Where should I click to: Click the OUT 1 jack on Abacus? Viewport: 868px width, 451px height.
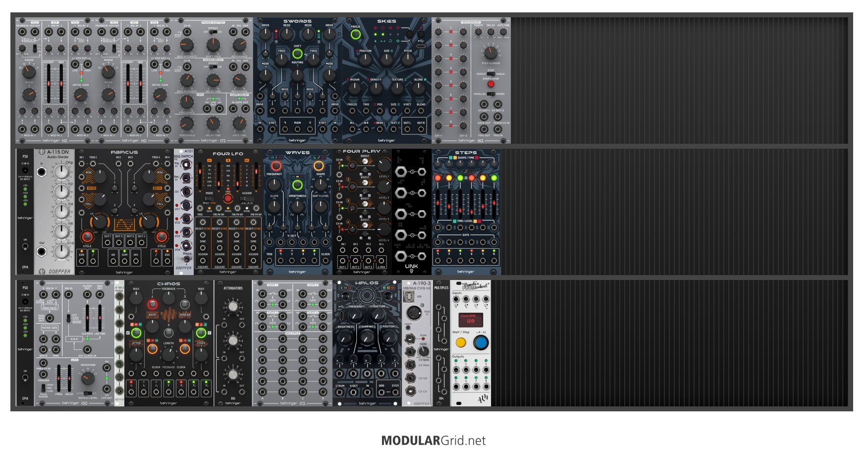click(x=108, y=242)
